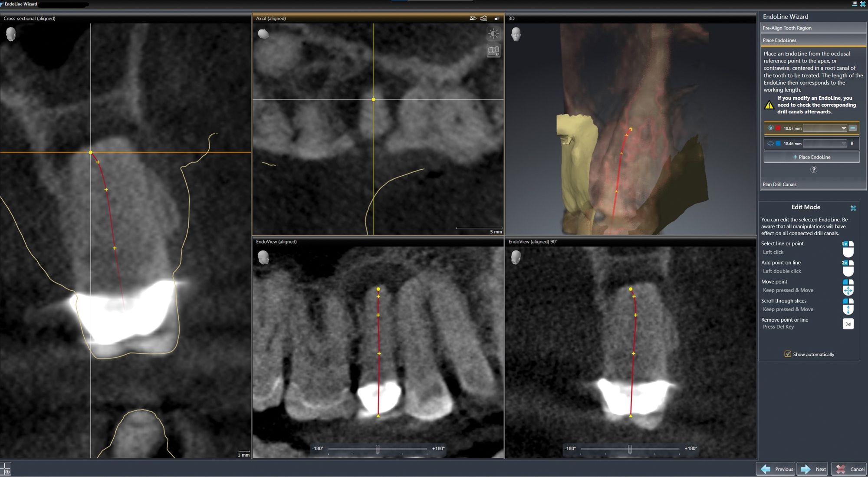Click rotation slider handle in EndoView 90° panel
The height and width of the screenshot is (477, 868).
tap(630, 449)
